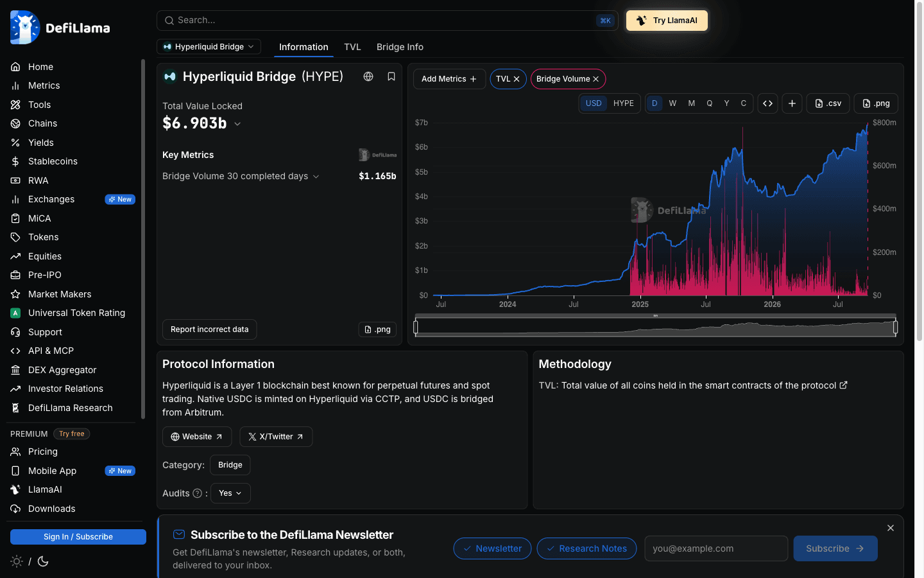Open the Website link
The image size is (924, 578).
point(196,437)
